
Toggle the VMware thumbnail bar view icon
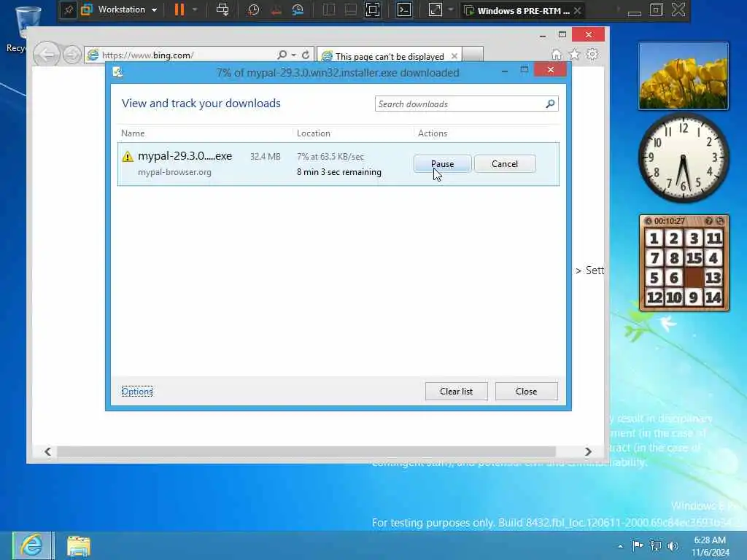pos(351,9)
